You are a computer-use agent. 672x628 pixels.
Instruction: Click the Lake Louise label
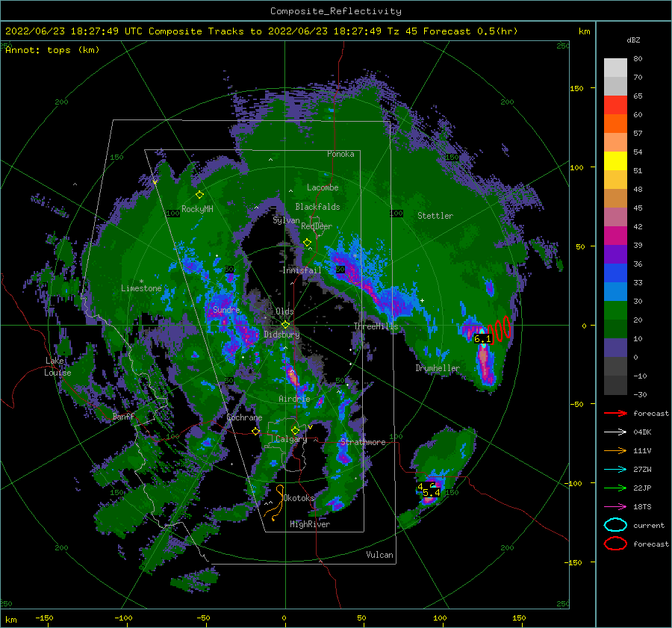point(58,367)
